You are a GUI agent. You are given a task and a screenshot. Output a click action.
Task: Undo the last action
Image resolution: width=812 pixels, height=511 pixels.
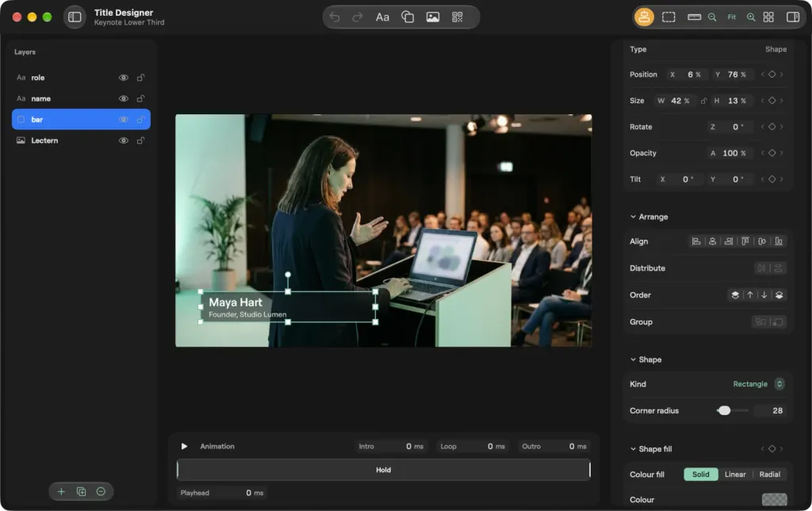pos(335,17)
